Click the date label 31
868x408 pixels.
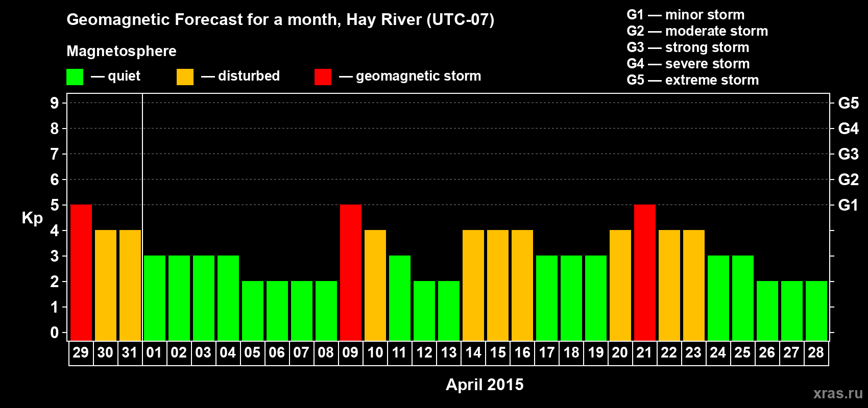pyautogui.click(x=130, y=352)
